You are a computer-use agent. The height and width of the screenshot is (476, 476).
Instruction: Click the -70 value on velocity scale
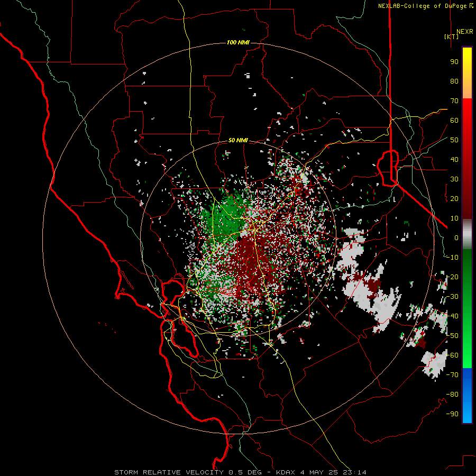pos(452,375)
